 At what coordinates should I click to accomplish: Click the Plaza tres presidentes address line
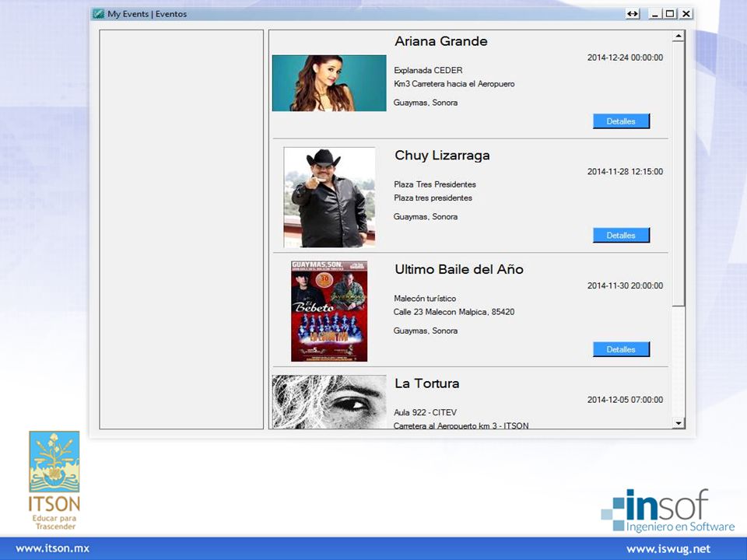point(433,198)
